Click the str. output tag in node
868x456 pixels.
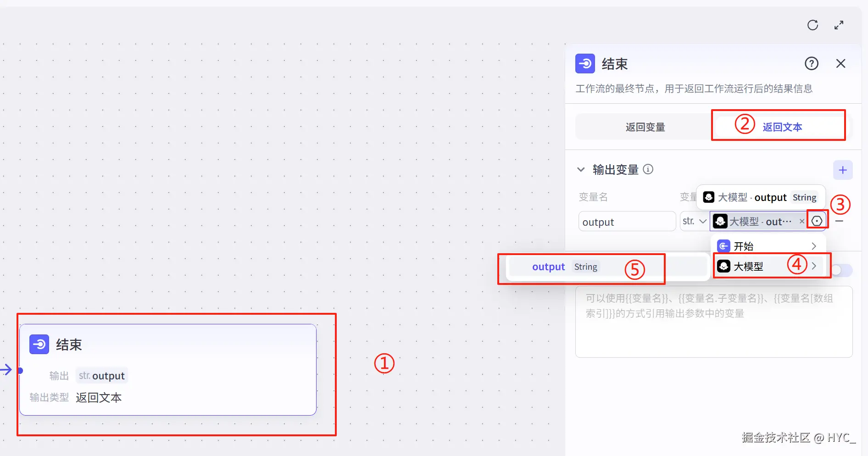[101, 376]
